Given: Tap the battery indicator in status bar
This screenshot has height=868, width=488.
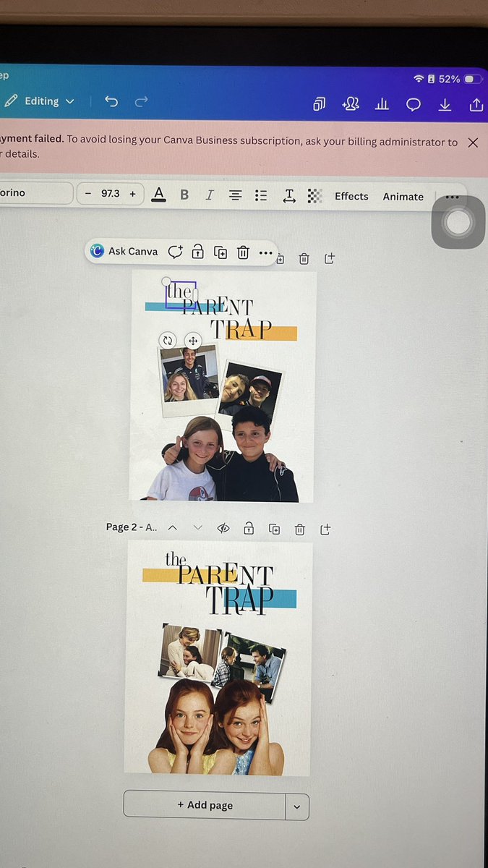Looking at the screenshot, I should pos(472,78).
